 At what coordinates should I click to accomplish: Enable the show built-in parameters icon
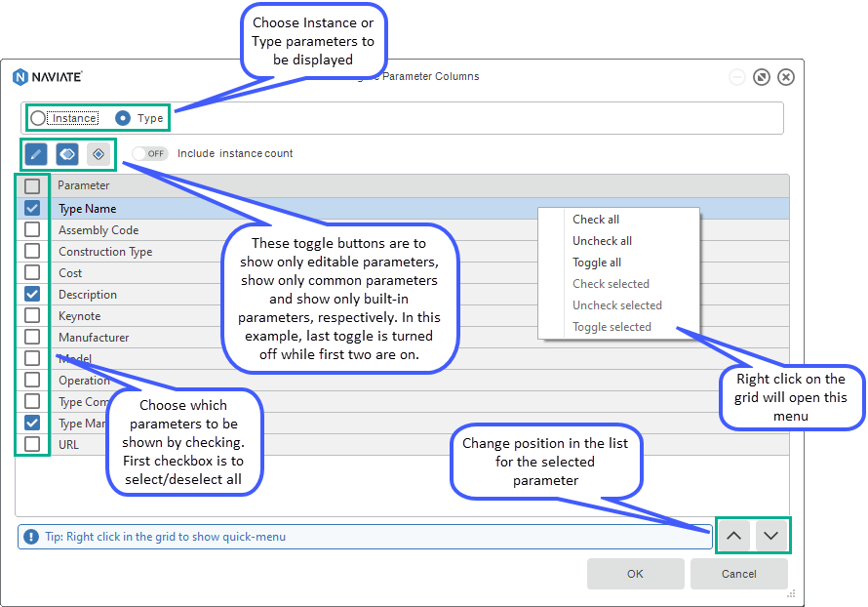[x=98, y=153]
